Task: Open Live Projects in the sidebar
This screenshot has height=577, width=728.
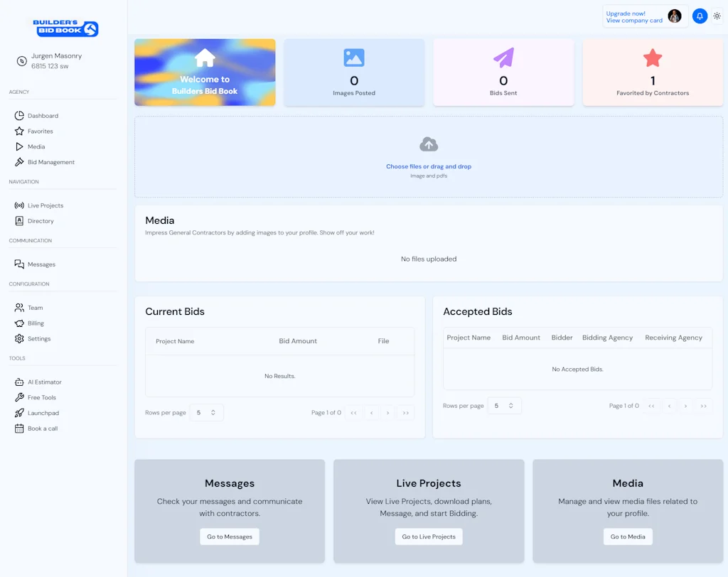Action: pyautogui.click(x=45, y=205)
